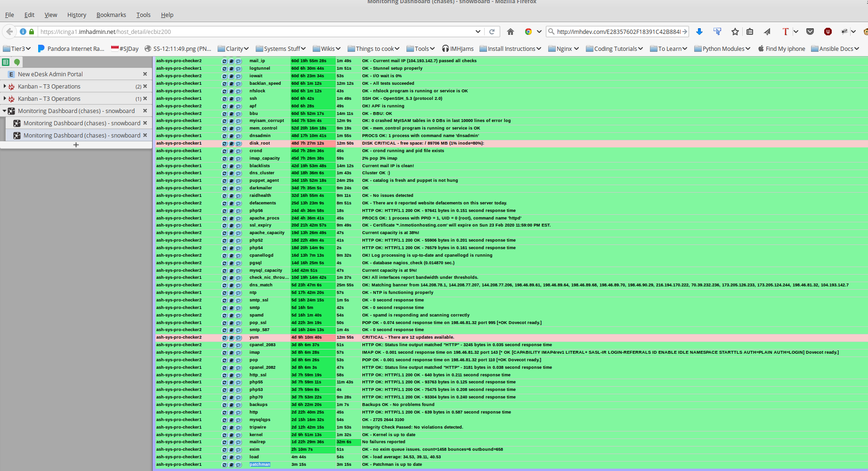This screenshot has width=868, height=471.
Task: Click the comment bubble icon in the yum row
Action: pos(238,338)
